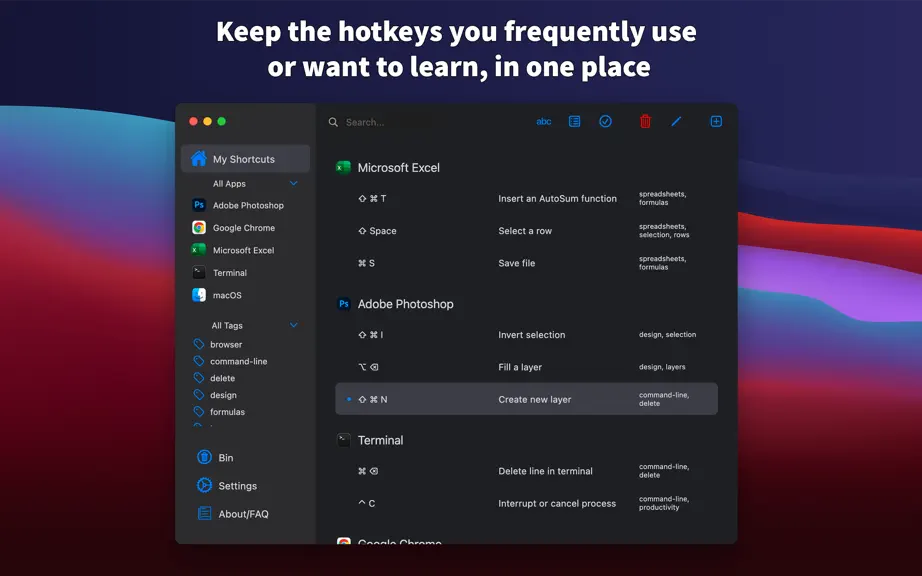The image size is (922, 576).
Task: Click the All Apps label
Action: 229,183
